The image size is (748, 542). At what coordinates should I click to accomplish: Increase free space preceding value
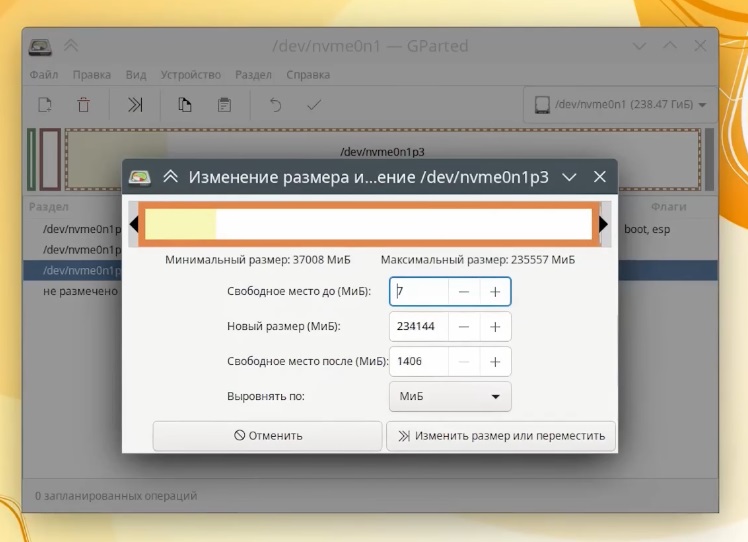coord(495,292)
